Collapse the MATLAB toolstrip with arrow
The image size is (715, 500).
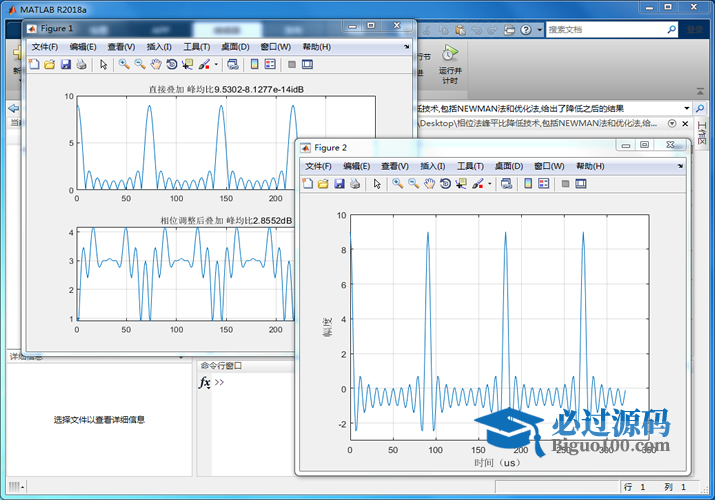(x=700, y=92)
